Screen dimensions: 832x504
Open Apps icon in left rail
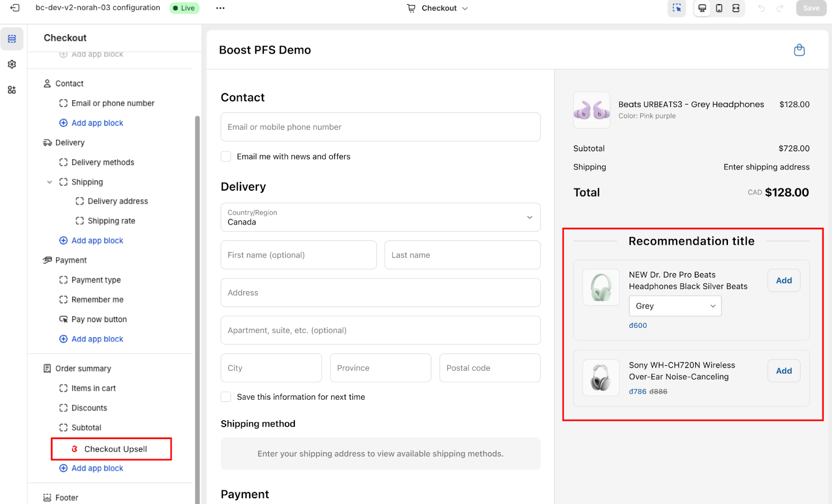click(12, 90)
